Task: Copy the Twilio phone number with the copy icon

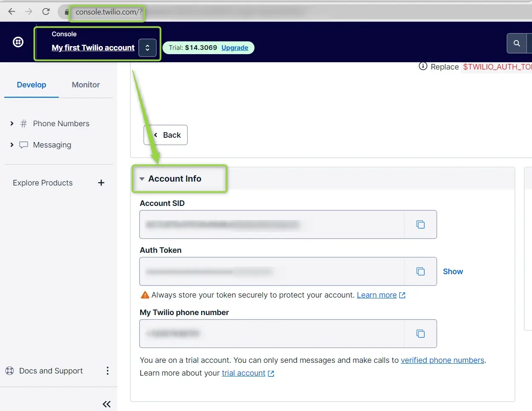Action: click(420, 333)
